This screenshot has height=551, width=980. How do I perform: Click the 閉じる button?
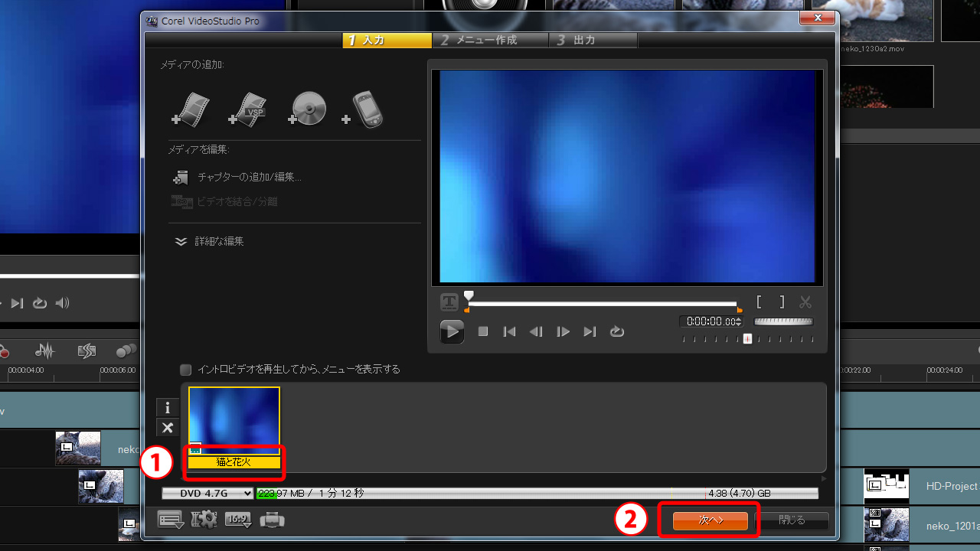(x=792, y=520)
